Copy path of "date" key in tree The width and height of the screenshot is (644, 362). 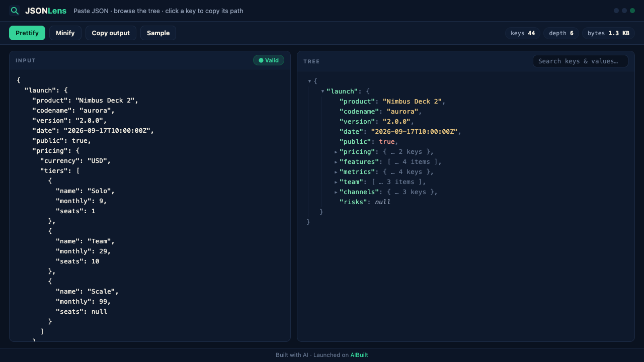click(351, 131)
